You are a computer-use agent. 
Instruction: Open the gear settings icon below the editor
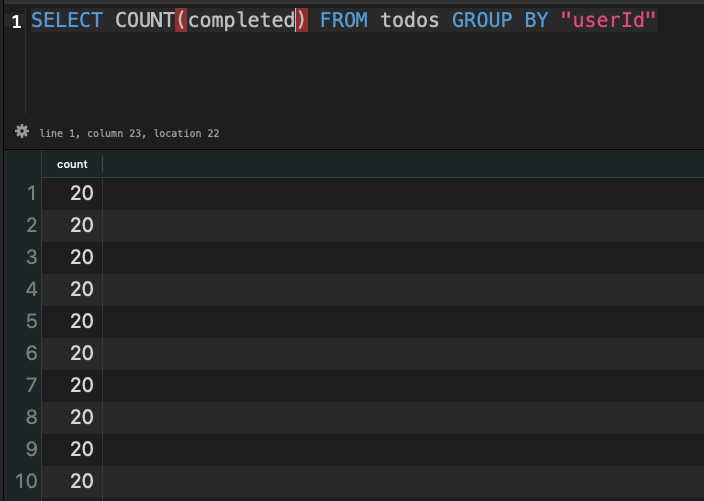22,131
